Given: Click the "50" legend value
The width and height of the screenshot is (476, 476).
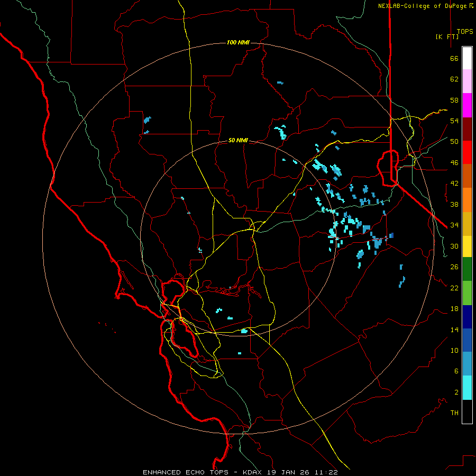Looking at the screenshot, I should (454, 142).
